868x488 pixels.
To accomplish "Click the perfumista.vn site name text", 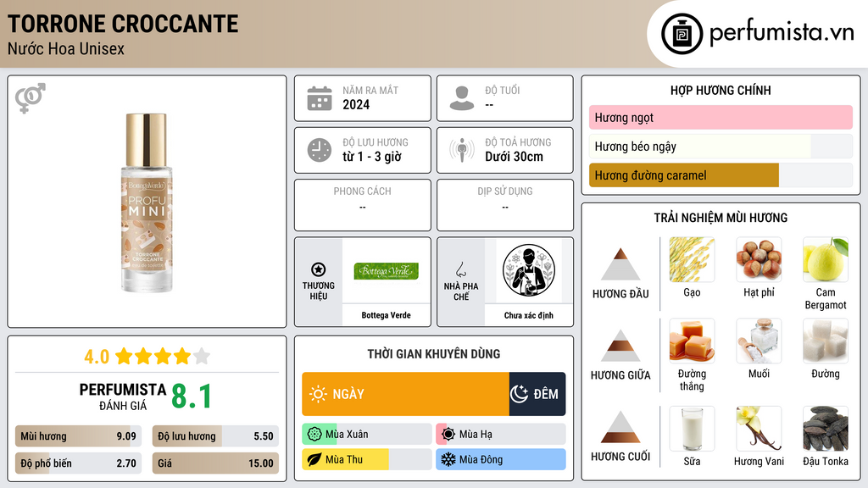I will [x=782, y=33].
